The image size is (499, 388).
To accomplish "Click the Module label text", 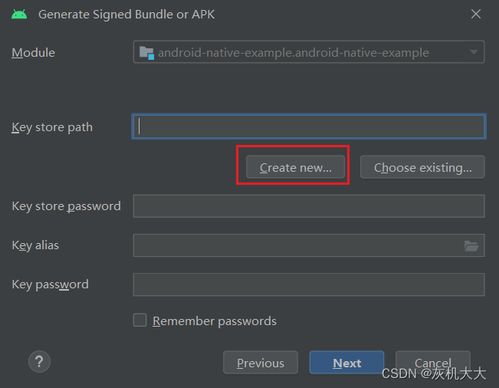I will [x=33, y=53].
